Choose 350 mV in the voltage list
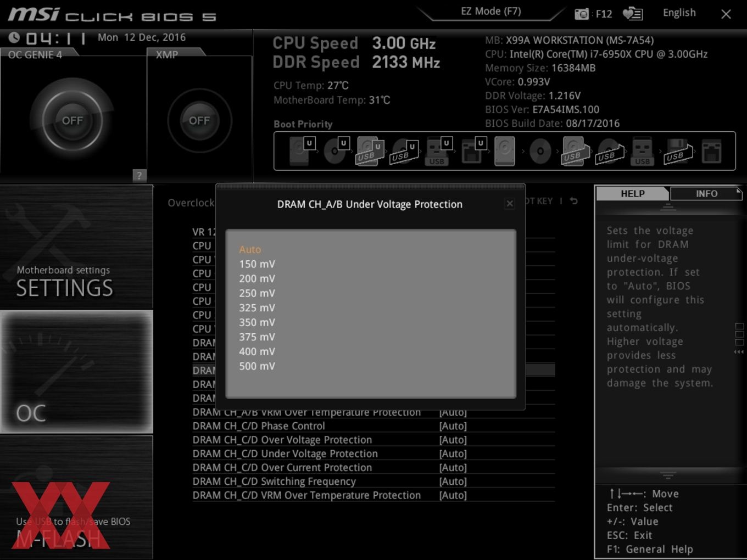 tap(257, 322)
